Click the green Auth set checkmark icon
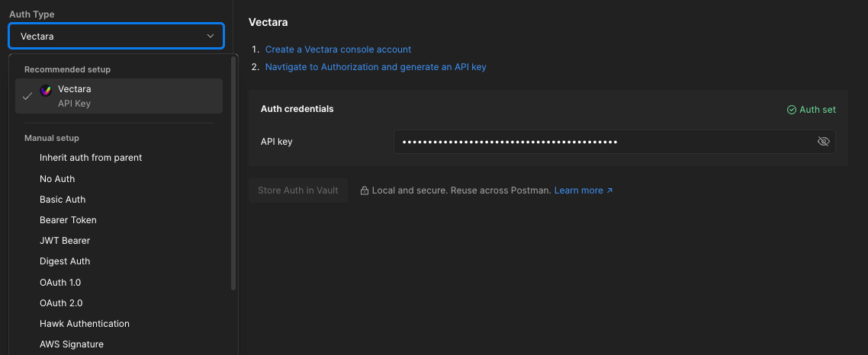Viewport: 868px width, 355px height. click(x=791, y=110)
